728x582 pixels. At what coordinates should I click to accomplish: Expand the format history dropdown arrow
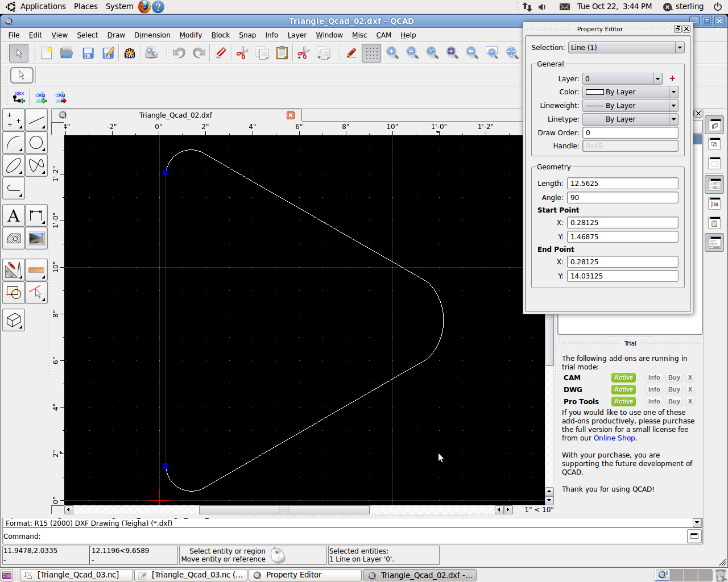pos(697,523)
